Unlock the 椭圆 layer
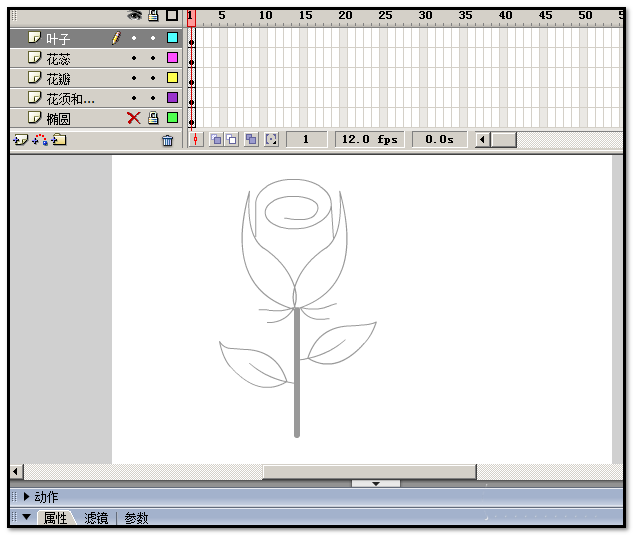The height and width of the screenshot is (535, 633). [153, 118]
